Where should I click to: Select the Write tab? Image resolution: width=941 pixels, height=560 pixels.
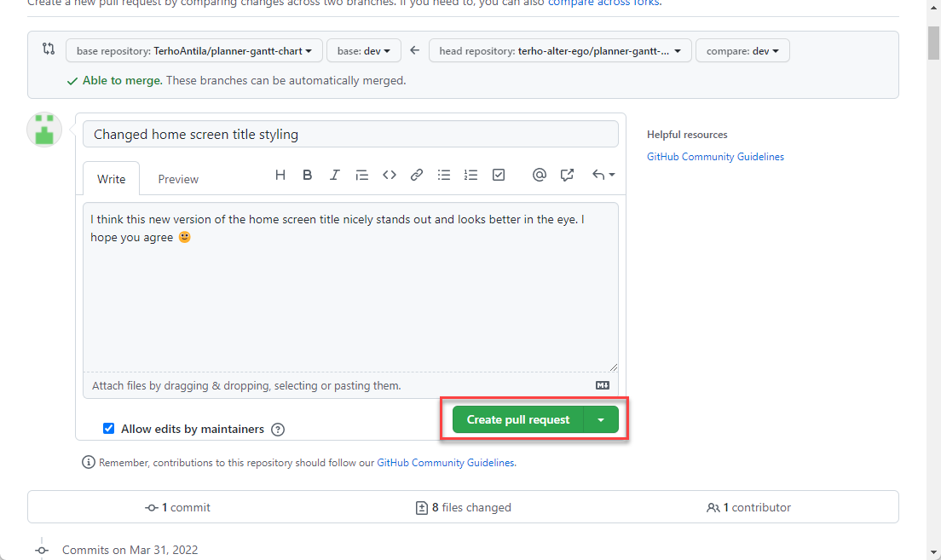[x=112, y=179]
